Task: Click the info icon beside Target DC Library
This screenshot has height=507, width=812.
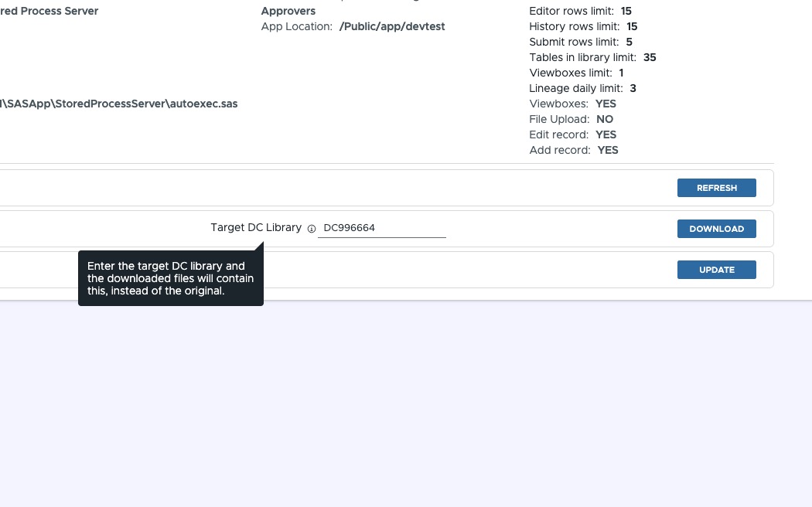Action: (x=312, y=229)
